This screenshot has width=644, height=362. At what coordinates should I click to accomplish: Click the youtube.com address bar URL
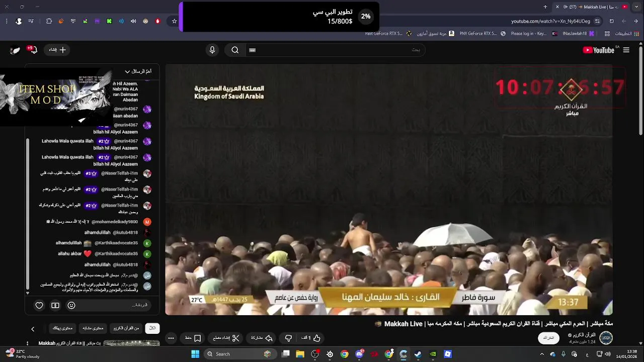(550, 21)
